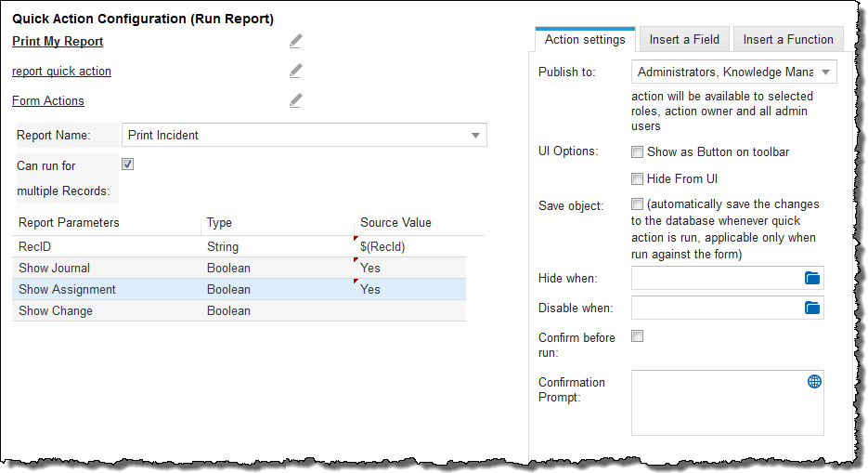Click pencil icon next to Print My Report
The width and height of the screenshot is (868, 473).
tap(295, 41)
